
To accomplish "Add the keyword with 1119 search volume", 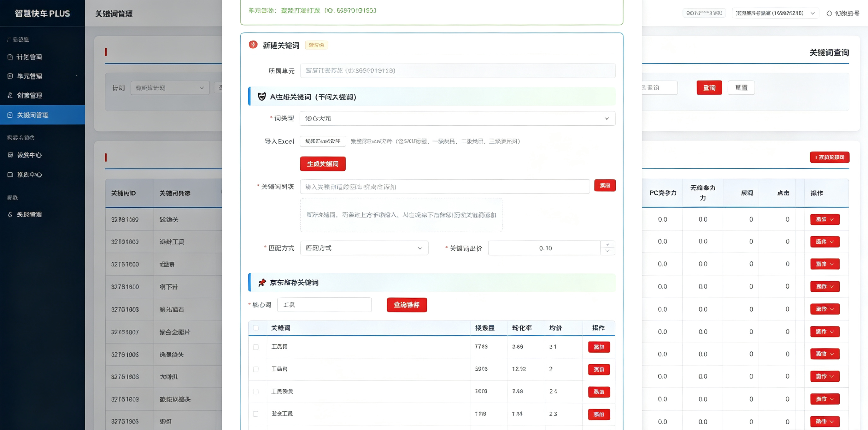I will tap(599, 415).
